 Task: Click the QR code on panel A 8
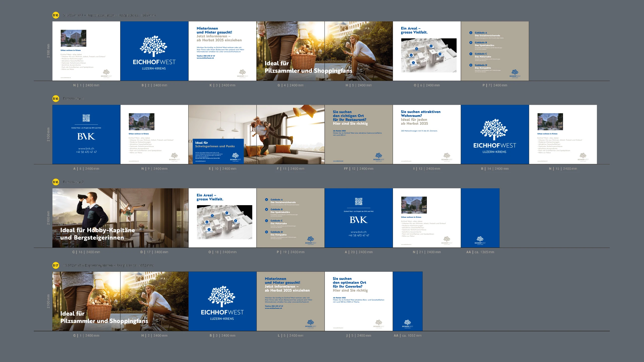click(x=86, y=118)
